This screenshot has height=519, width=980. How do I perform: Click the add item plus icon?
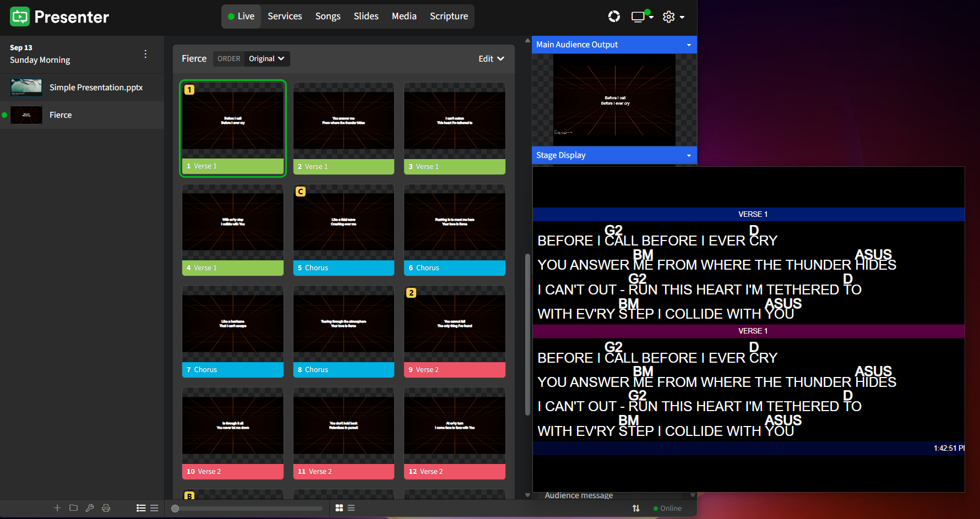tap(57, 508)
